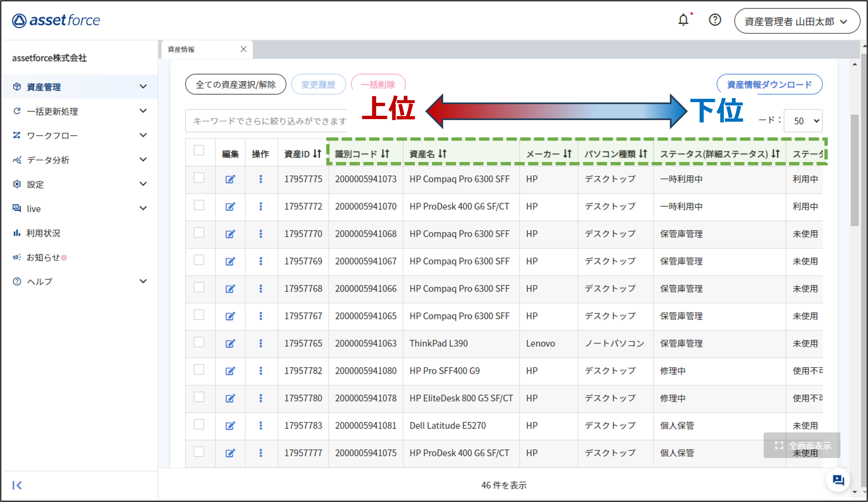Close the 資産情報 tab
This screenshot has width=868, height=502.
pos(243,49)
